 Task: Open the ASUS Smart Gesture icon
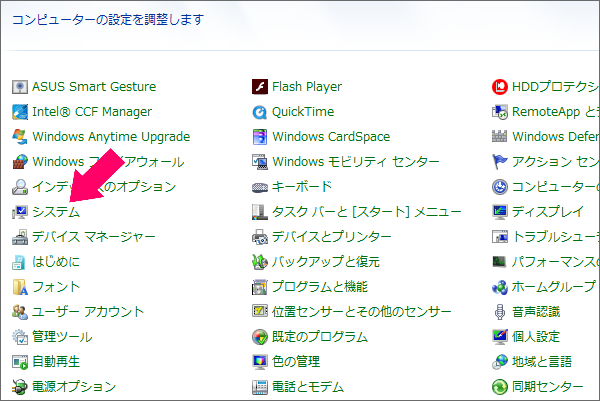point(20,87)
